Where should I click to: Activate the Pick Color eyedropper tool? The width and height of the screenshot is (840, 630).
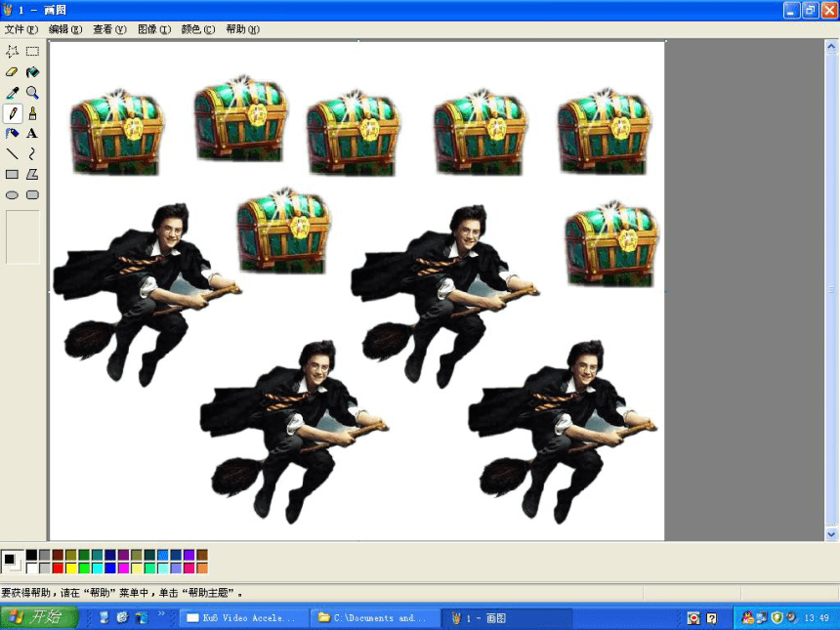coord(12,93)
